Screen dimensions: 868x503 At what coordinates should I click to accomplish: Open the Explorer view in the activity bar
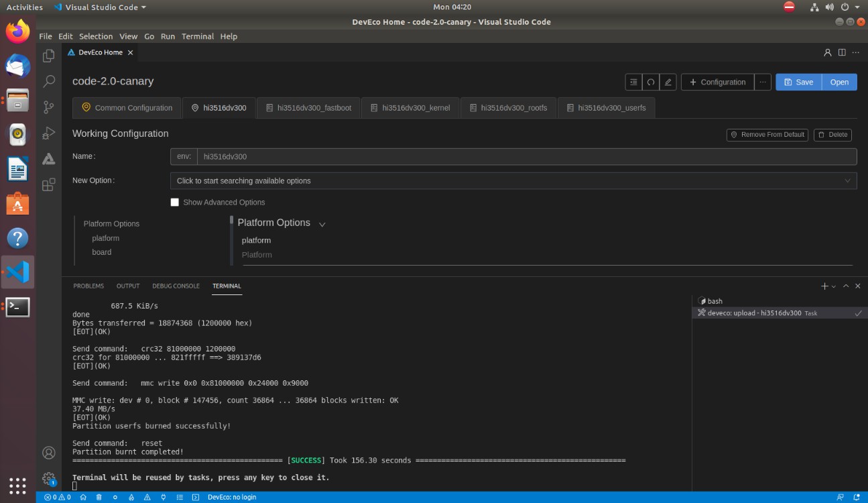48,56
